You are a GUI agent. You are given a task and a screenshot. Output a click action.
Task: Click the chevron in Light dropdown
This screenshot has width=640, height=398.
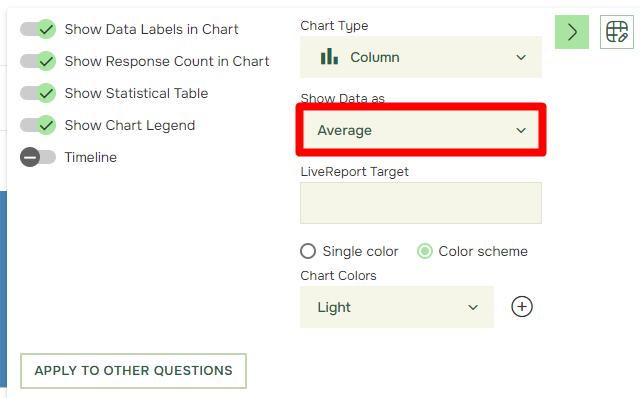(x=473, y=307)
